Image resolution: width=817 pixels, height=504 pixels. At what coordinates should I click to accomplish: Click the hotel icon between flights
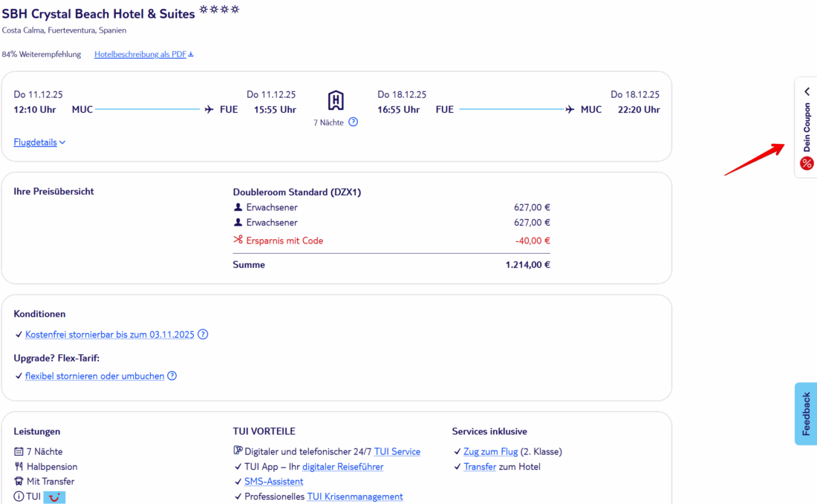pyautogui.click(x=336, y=100)
